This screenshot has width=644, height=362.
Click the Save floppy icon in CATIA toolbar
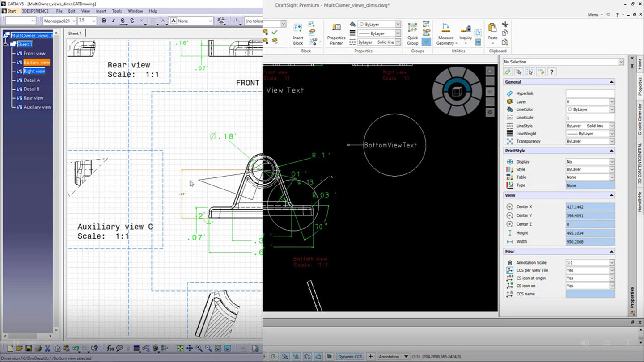29,348
